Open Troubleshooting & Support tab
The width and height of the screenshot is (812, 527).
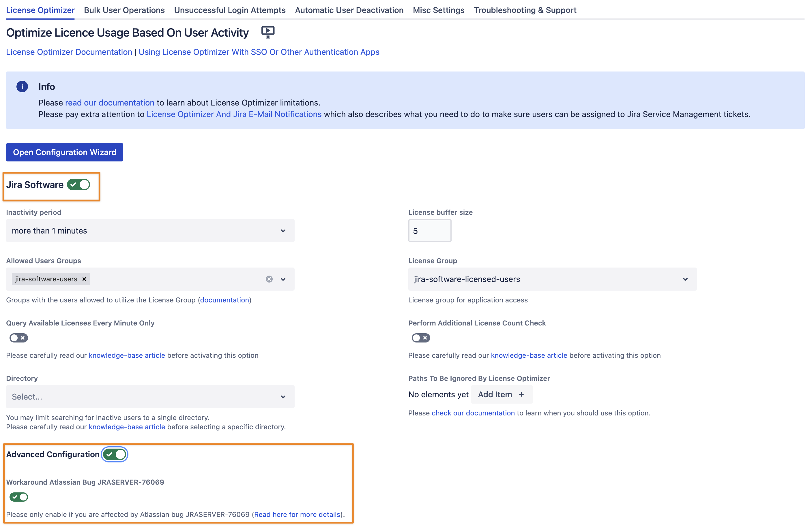tap(525, 10)
